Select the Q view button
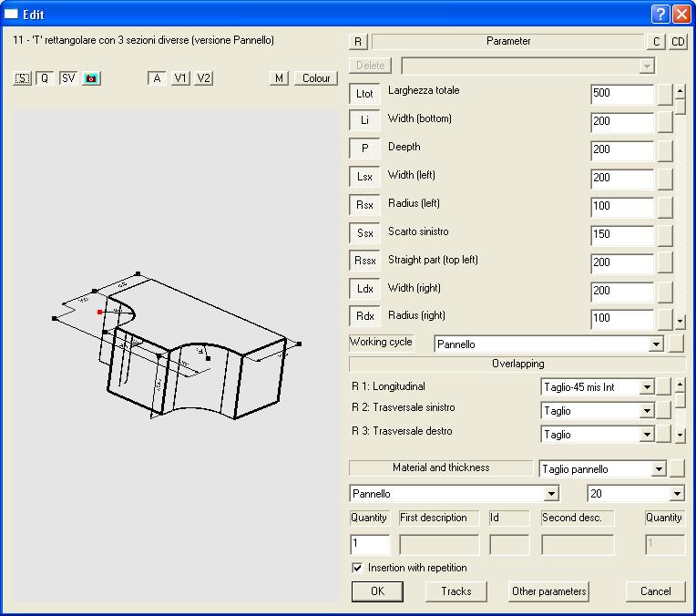Screen dimensions: 696x616 click(45, 78)
